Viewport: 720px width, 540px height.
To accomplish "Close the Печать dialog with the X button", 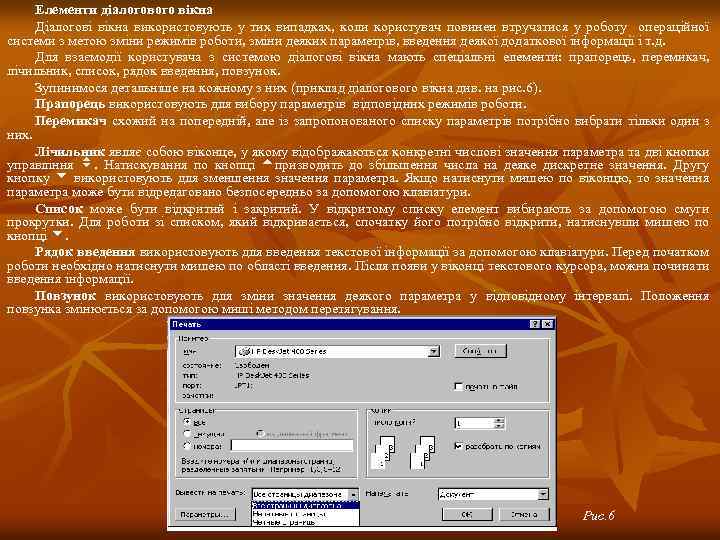I will (x=547, y=324).
